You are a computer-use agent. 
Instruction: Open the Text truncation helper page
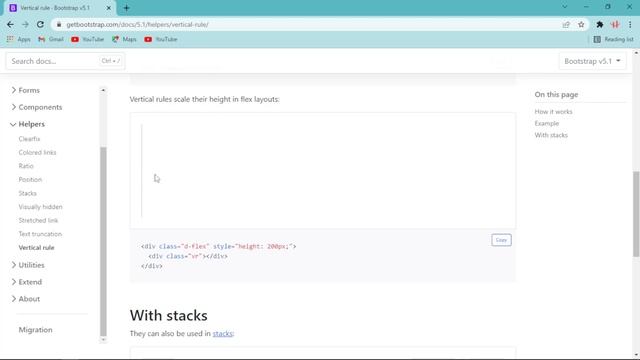tap(40, 234)
